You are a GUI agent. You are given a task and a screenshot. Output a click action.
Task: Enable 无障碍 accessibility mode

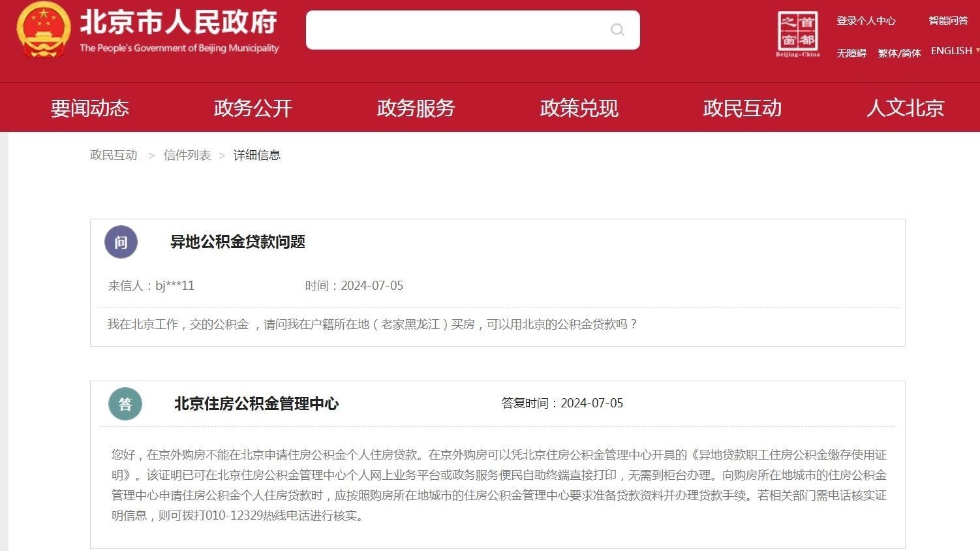(x=851, y=53)
